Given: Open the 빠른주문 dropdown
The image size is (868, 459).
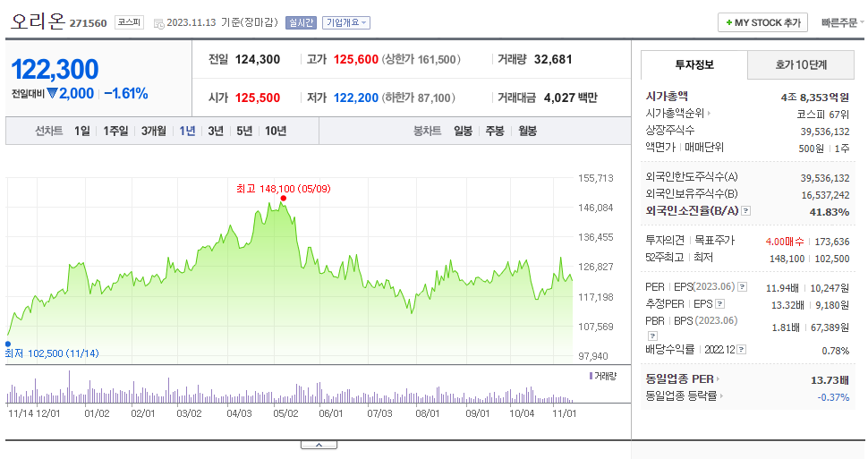Looking at the screenshot, I should tap(842, 22).
